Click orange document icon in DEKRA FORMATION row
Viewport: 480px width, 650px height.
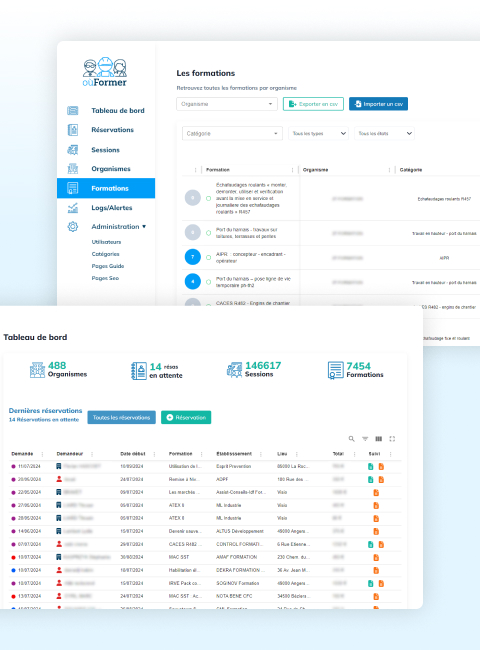[376, 570]
